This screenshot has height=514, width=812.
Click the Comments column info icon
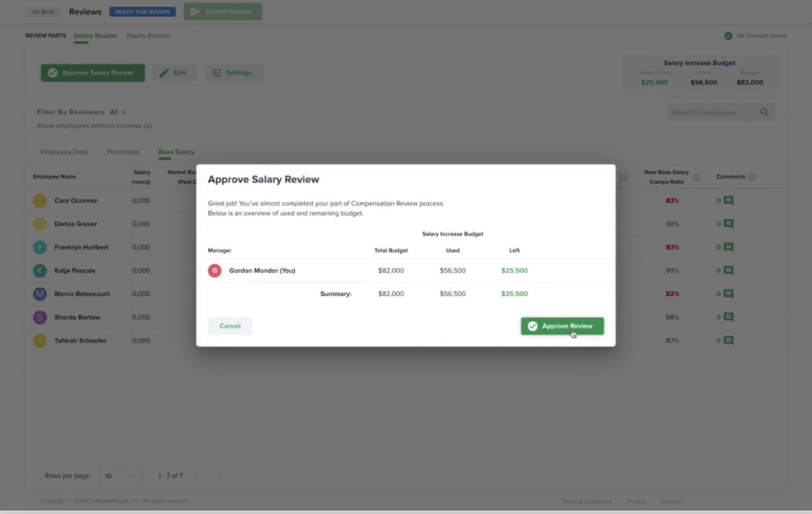tap(752, 177)
